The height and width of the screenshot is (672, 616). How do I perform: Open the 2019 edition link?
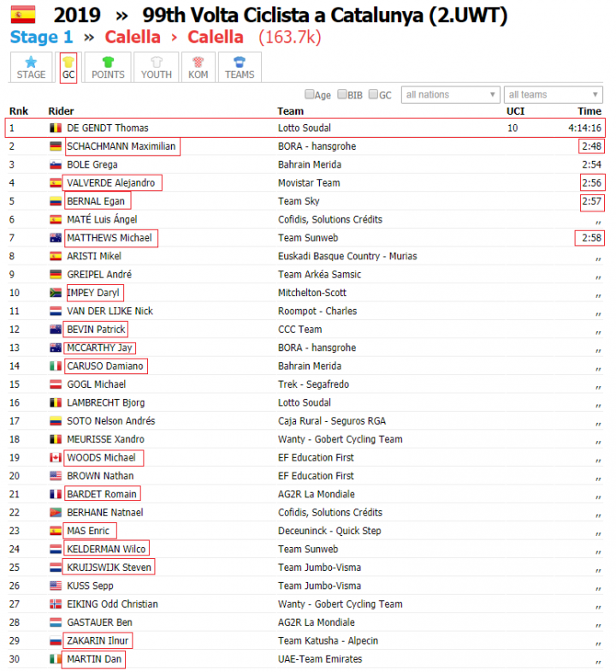(x=77, y=15)
